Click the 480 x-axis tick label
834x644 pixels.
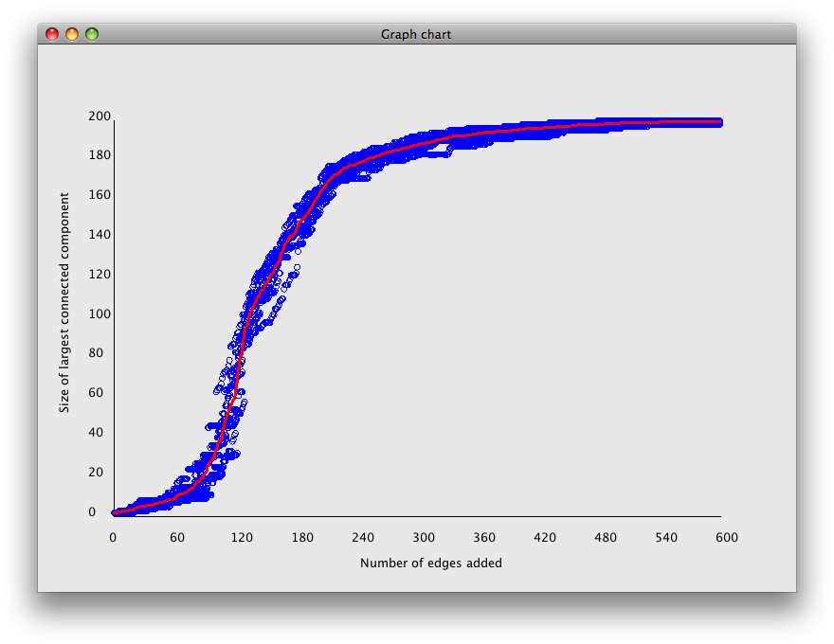pos(606,538)
